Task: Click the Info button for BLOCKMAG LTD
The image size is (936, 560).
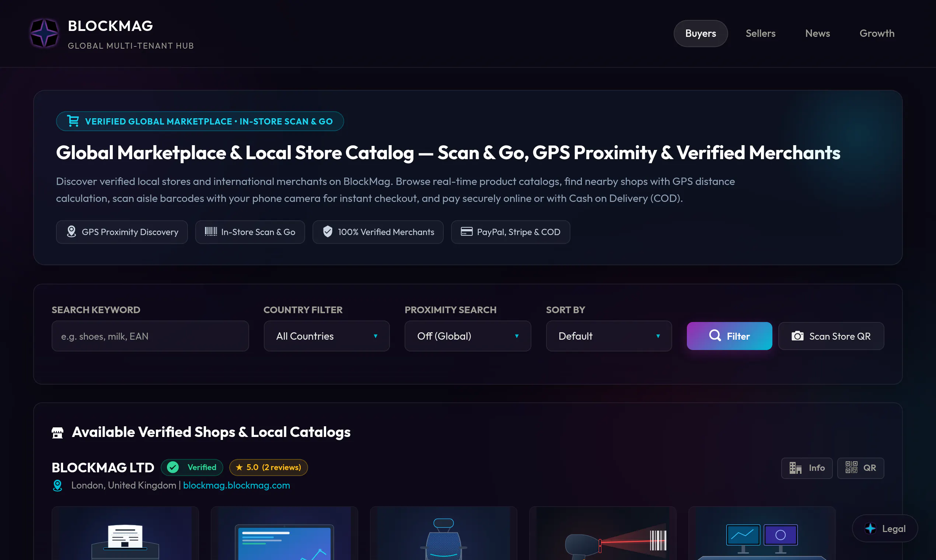Action: tap(807, 468)
